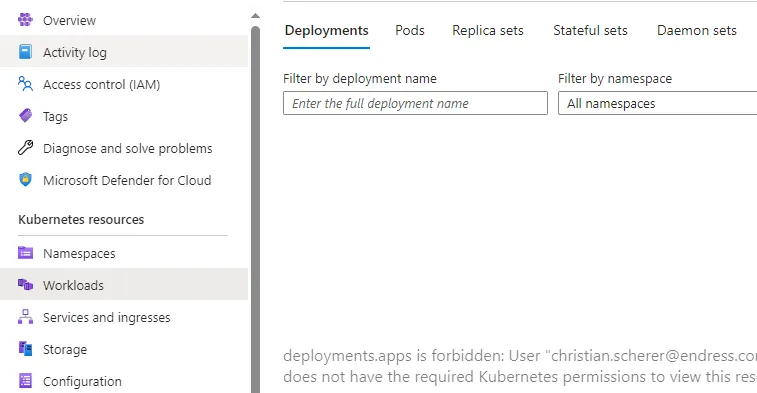
Task: Click the Activity log book icon
Action: pyautogui.click(x=25, y=52)
